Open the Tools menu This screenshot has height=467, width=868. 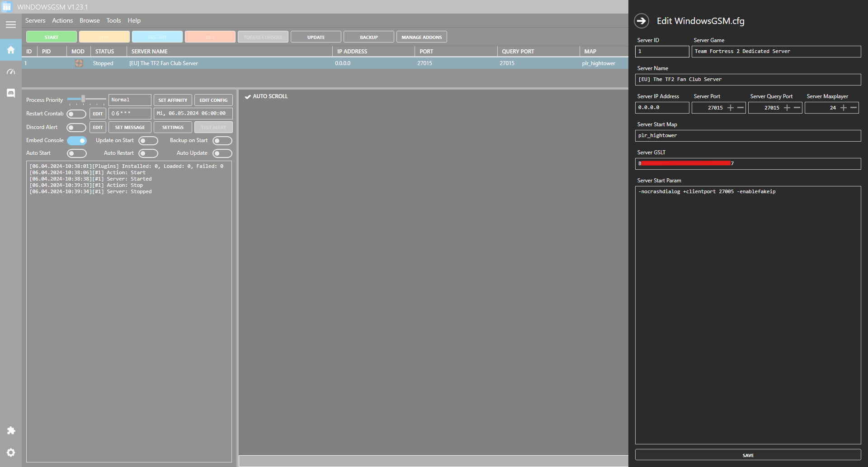[x=113, y=20]
